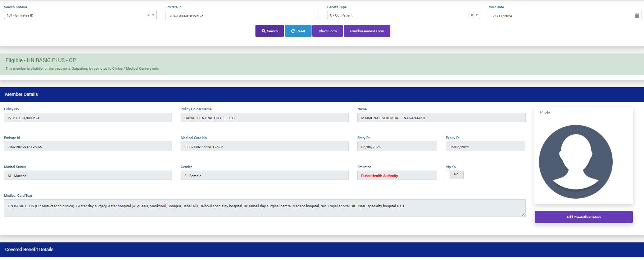Open the Visit Date calendar picker icon
Image resolution: width=644 pixels, height=260 pixels.
point(637,15)
